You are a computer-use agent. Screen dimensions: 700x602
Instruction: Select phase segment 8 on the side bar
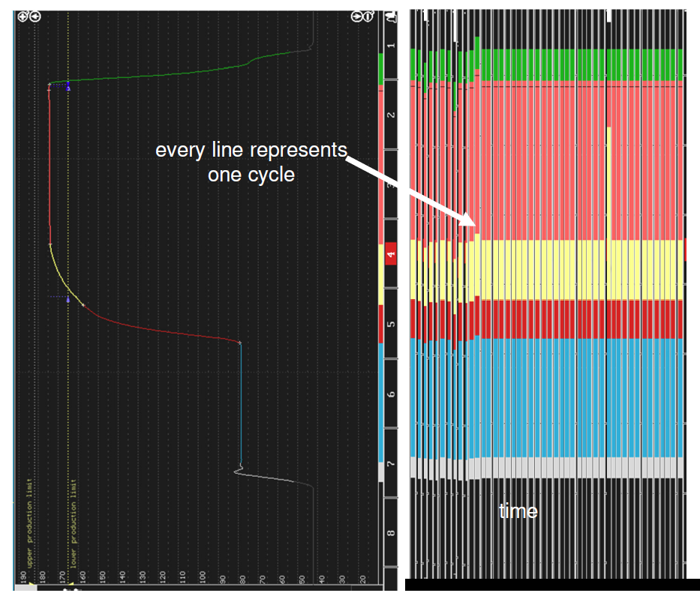coord(391,533)
